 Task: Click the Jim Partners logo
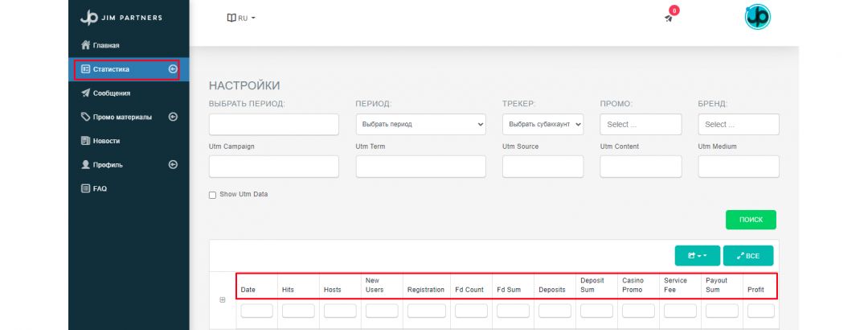click(x=120, y=19)
